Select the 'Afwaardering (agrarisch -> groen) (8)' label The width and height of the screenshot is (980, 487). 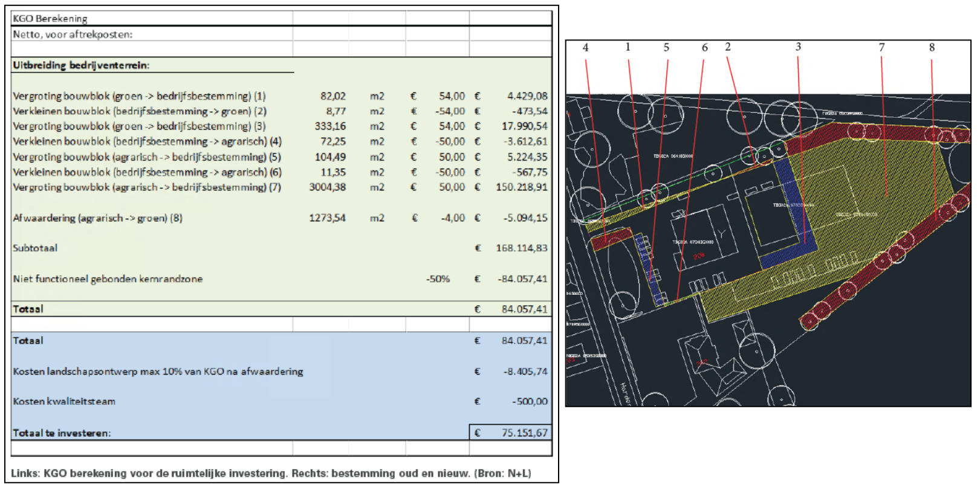coord(97,218)
